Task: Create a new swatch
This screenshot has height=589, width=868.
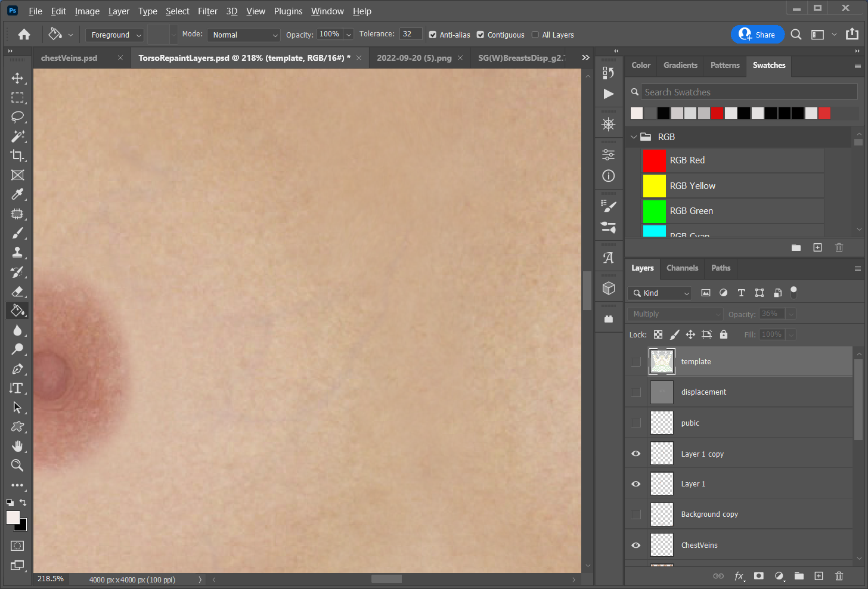Action: [x=817, y=247]
